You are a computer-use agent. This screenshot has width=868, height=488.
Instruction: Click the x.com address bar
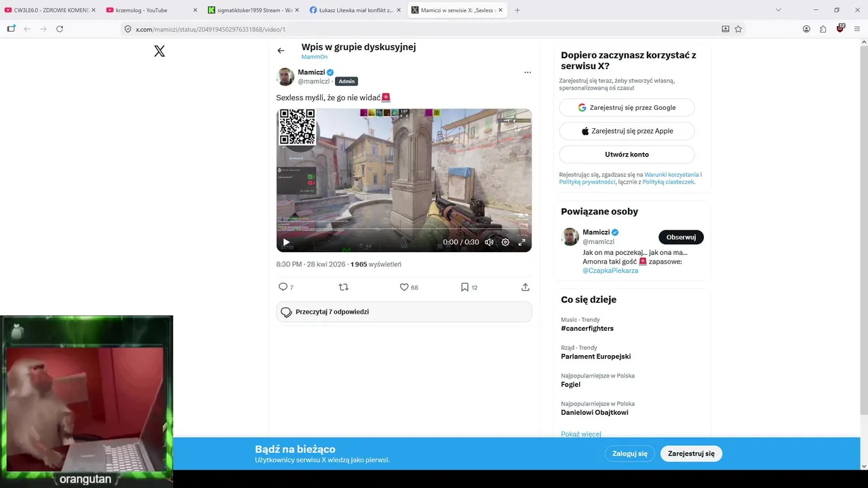tap(420, 29)
